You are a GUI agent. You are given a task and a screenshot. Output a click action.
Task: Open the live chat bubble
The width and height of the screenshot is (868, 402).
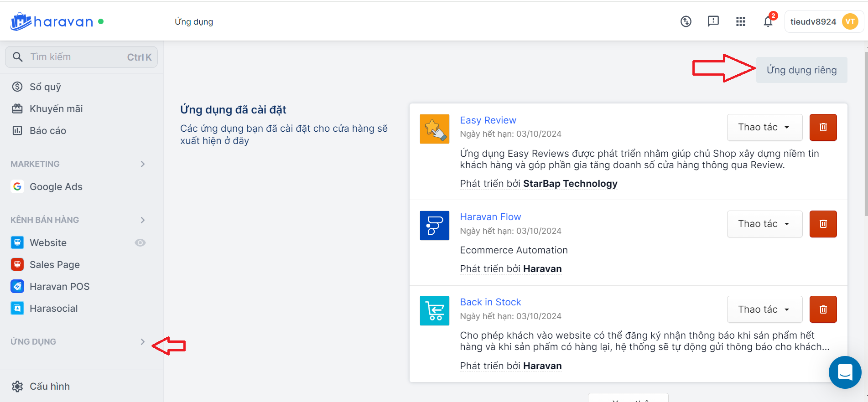(845, 372)
